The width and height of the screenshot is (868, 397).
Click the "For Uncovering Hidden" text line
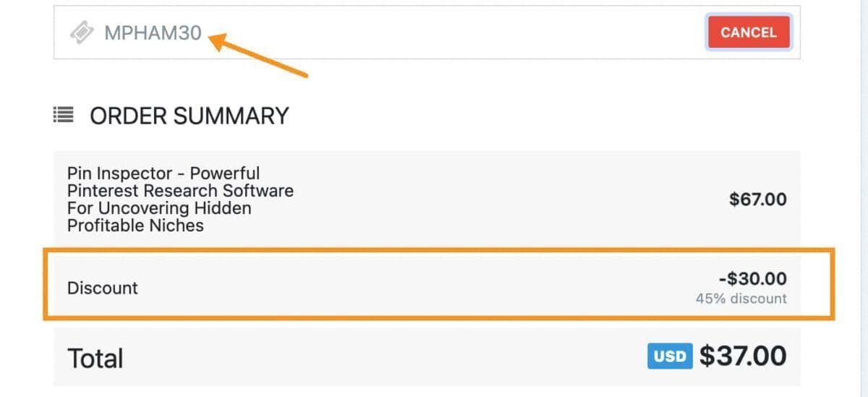pyautogui.click(x=159, y=208)
